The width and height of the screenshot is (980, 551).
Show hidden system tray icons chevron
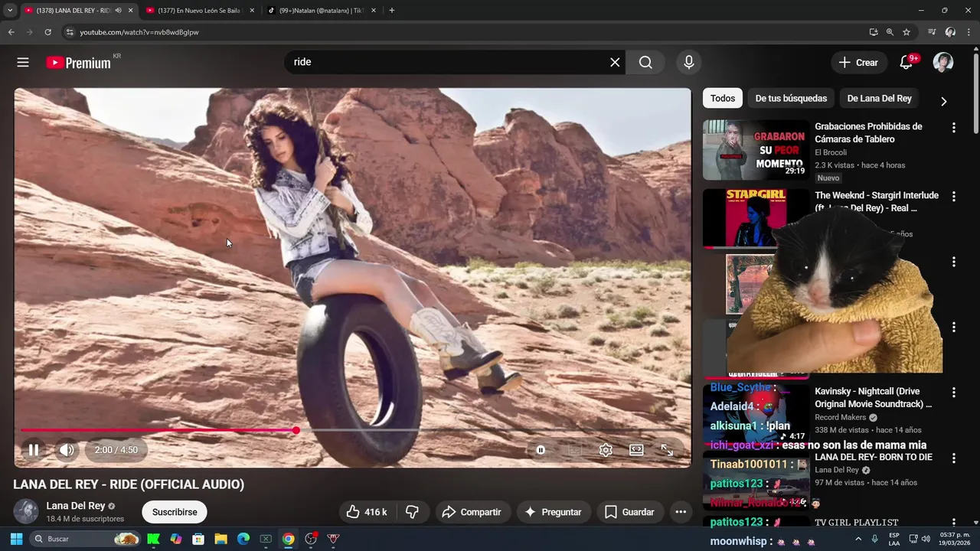(858, 539)
